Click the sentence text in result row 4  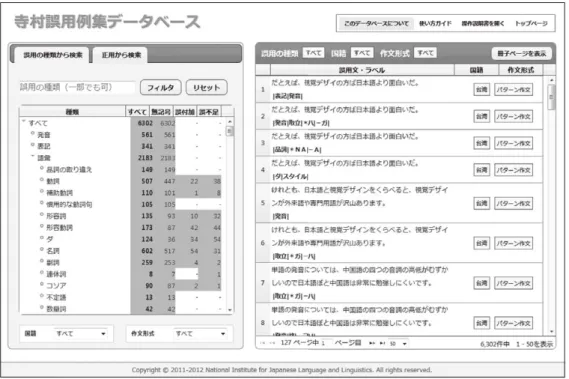[x=345, y=163]
